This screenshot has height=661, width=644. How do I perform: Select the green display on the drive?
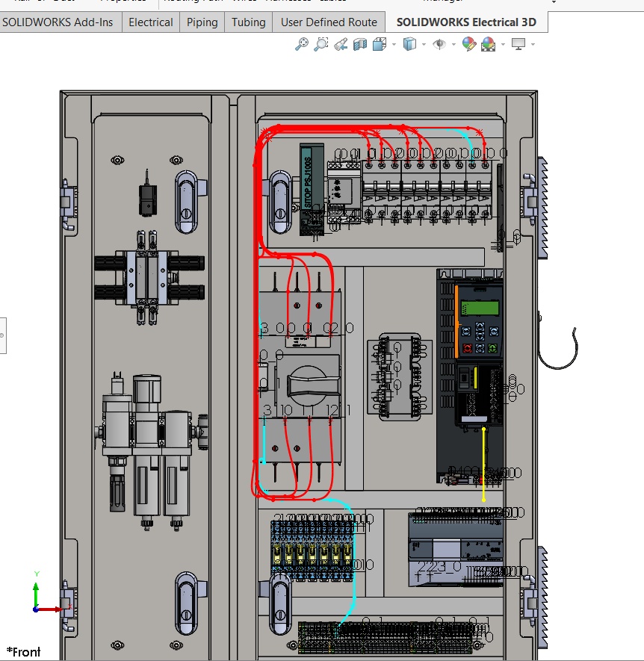tap(480, 308)
